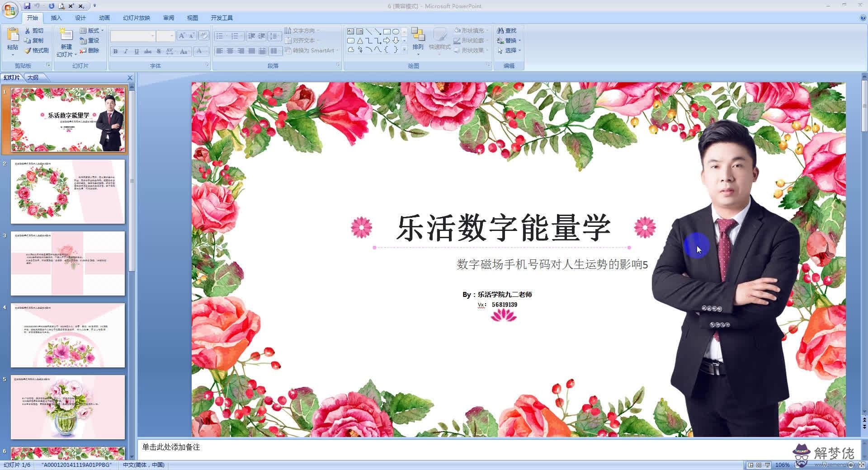Open the font name combo box
This screenshot has width=868, height=470.
click(x=133, y=36)
